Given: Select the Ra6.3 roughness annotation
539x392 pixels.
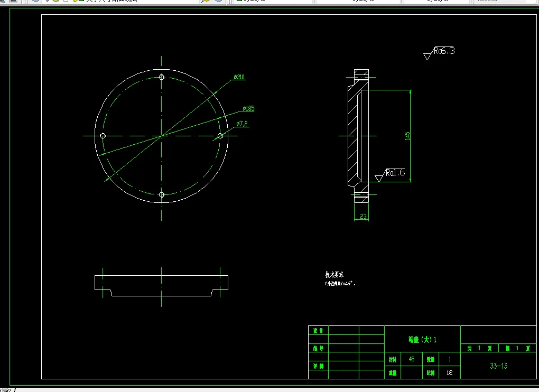Looking at the screenshot, I should tap(439, 52).
